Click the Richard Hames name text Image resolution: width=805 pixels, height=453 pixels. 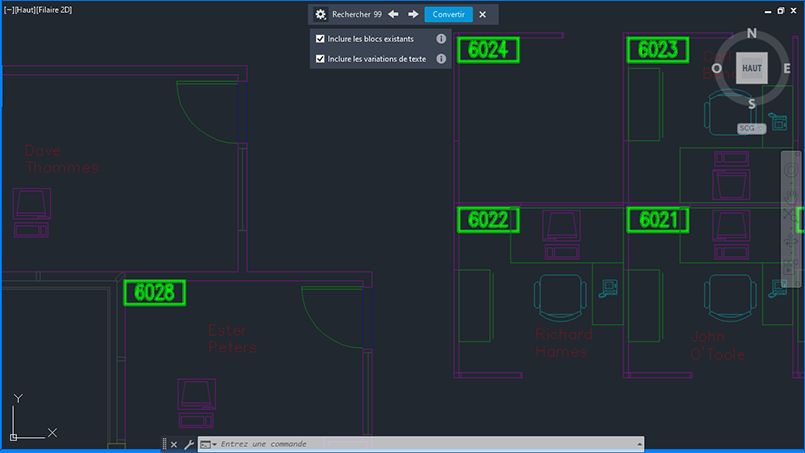(x=564, y=343)
